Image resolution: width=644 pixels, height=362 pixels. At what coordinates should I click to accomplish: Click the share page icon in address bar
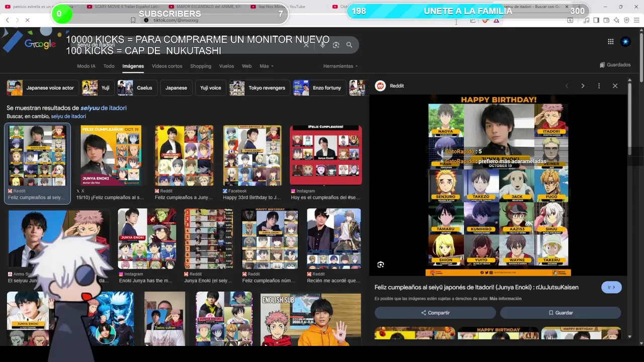(x=473, y=20)
